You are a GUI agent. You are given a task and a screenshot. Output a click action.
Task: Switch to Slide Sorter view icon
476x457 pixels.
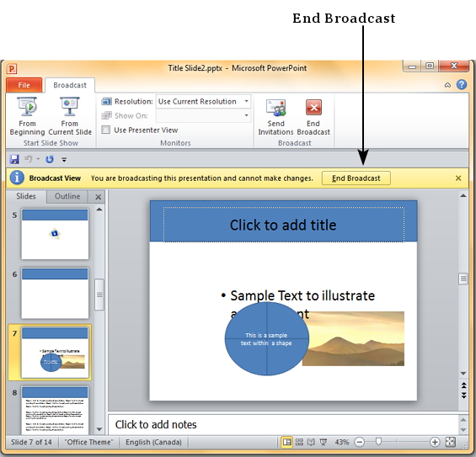(x=299, y=442)
